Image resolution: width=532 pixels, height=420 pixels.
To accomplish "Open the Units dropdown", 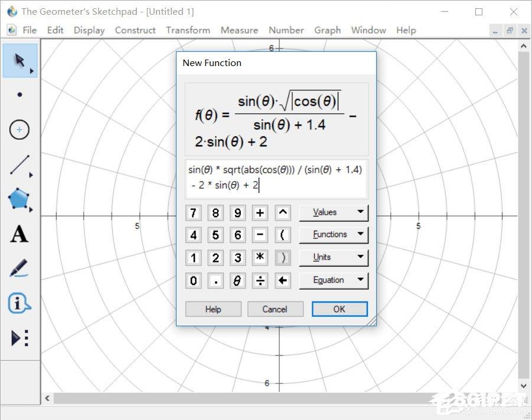I will (x=334, y=257).
